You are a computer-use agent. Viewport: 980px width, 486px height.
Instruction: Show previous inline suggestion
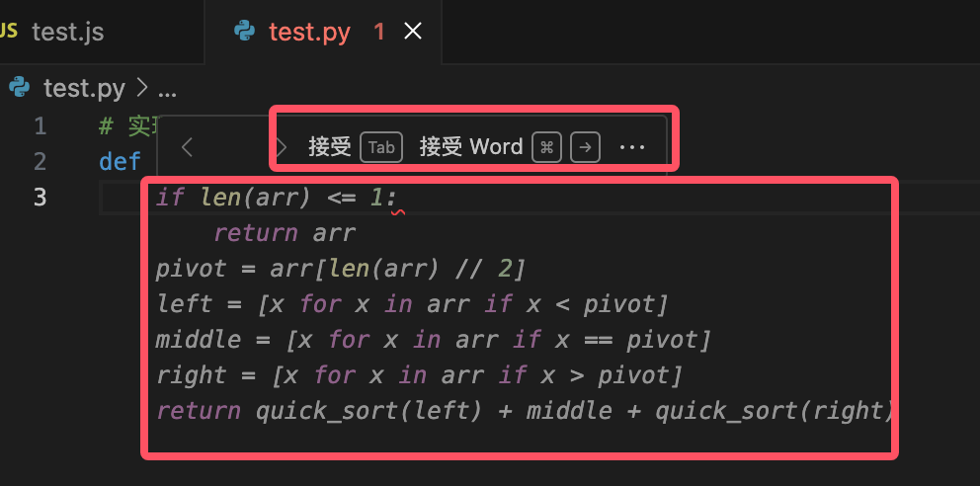point(187,147)
